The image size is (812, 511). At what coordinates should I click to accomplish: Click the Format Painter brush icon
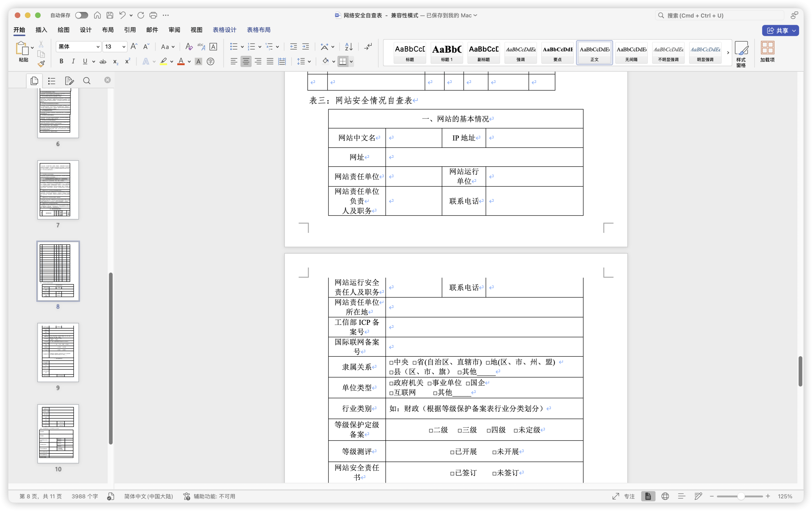click(41, 64)
